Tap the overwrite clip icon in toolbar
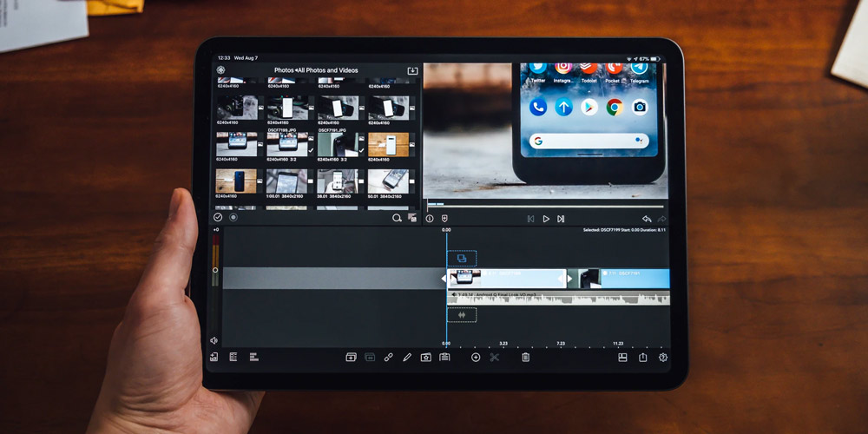Screen dimensions: 868x434 coord(370,357)
